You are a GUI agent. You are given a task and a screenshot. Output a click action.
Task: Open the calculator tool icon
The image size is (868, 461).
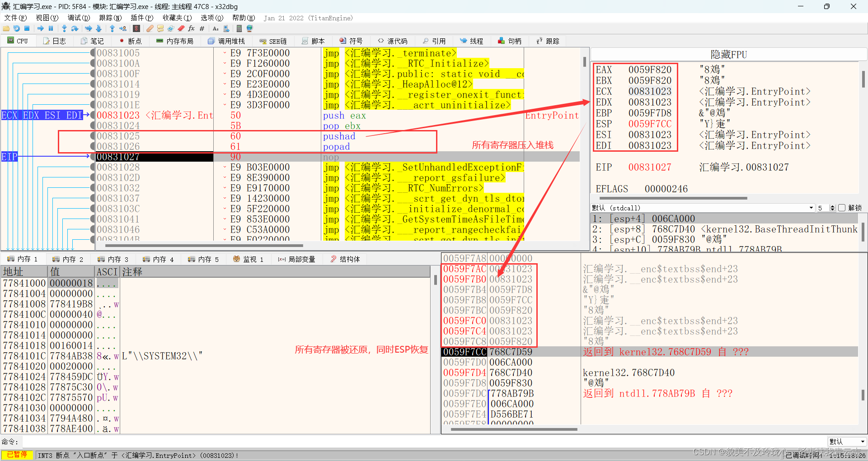239,28
